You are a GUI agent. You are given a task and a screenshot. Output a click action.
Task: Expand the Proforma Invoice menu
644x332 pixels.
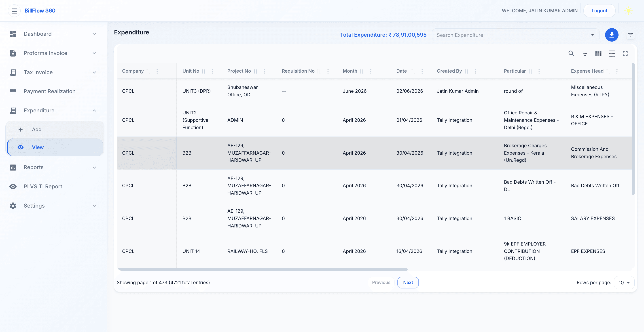[x=53, y=53]
